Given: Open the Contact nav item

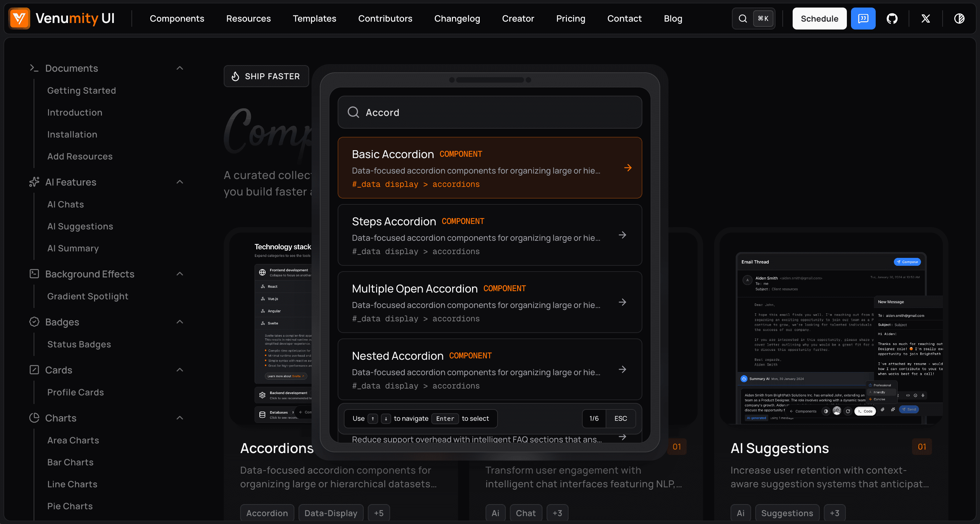Looking at the screenshot, I should [624, 19].
